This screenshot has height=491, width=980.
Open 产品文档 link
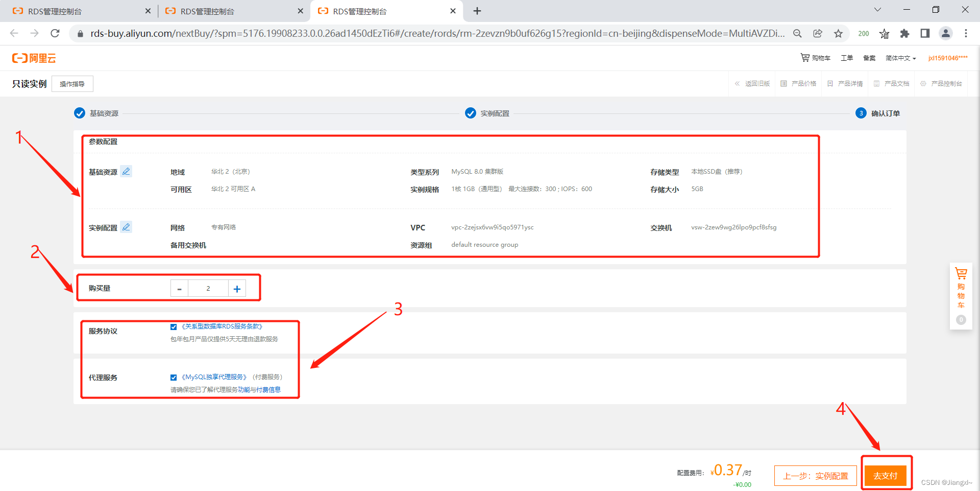(892, 83)
